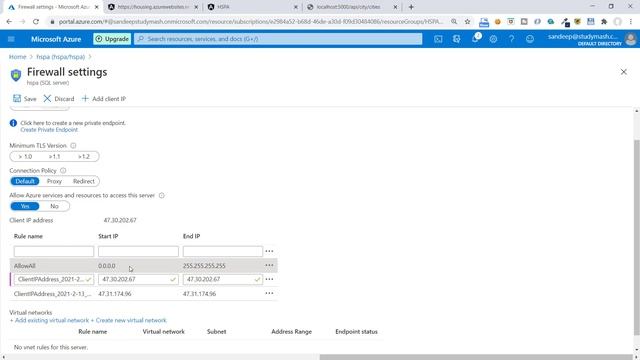Click the Discard X icon
The image size is (640, 360).
point(47,98)
